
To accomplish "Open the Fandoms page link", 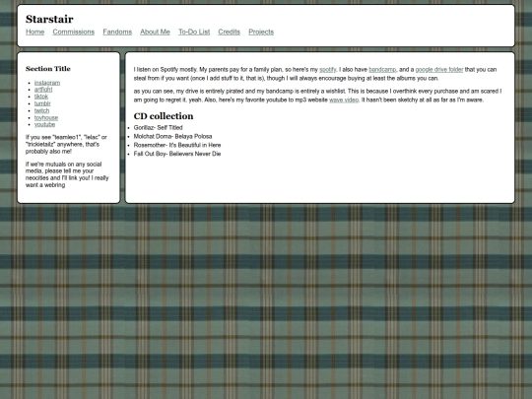I will (117, 32).
